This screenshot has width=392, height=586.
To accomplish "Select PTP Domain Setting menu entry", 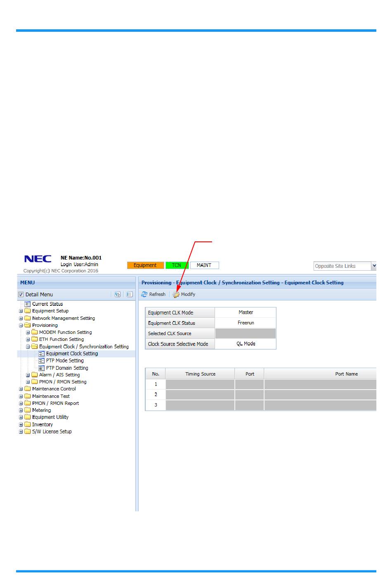I will click(67, 368).
